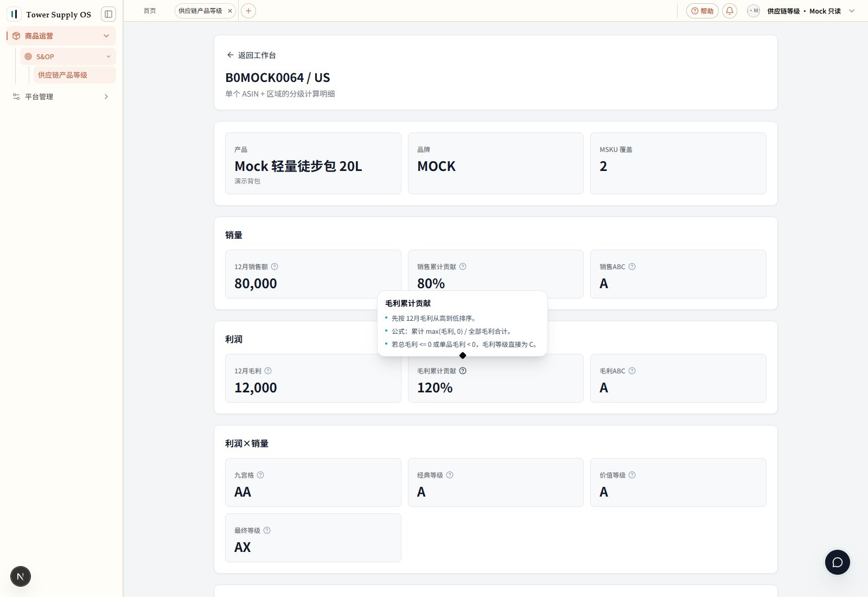Click the 帮助 help button
The width and height of the screenshot is (868, 597).
(703, 11)
